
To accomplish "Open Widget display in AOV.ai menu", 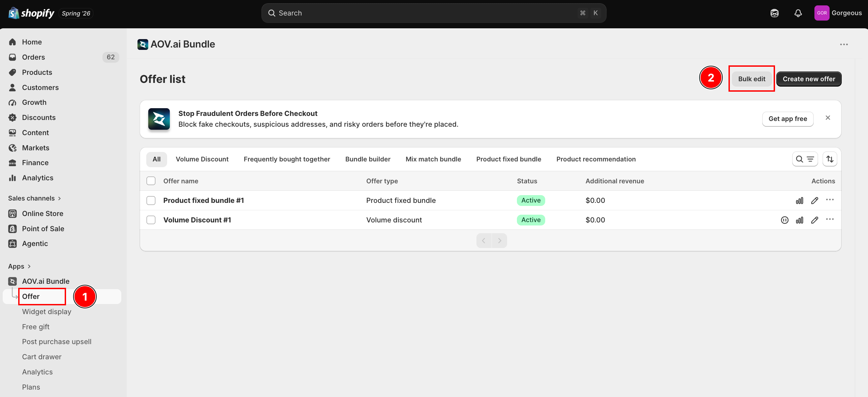I will (47, 312).
